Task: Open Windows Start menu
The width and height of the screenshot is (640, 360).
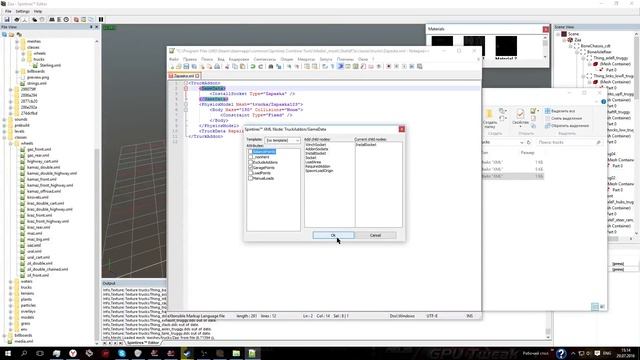Action: click(x=8, y=353)
